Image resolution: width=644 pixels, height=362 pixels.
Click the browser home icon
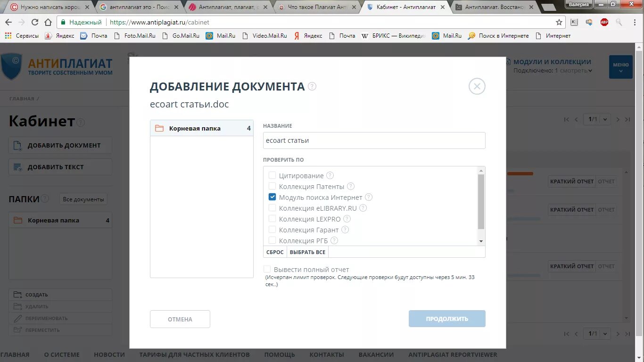(x=48, y=22)
